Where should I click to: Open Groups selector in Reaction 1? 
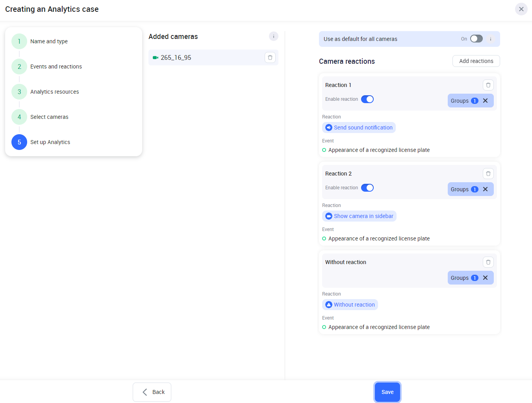[463, 101]
